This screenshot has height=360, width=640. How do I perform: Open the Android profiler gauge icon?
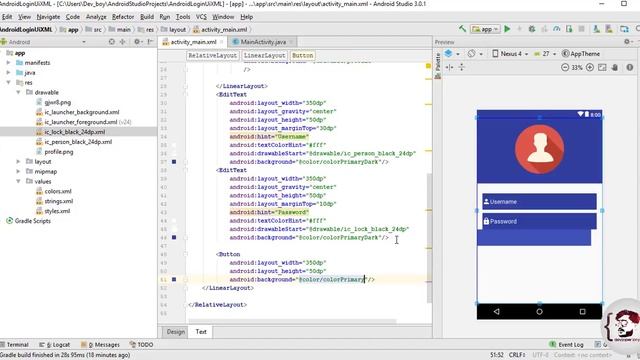point(556,29)
